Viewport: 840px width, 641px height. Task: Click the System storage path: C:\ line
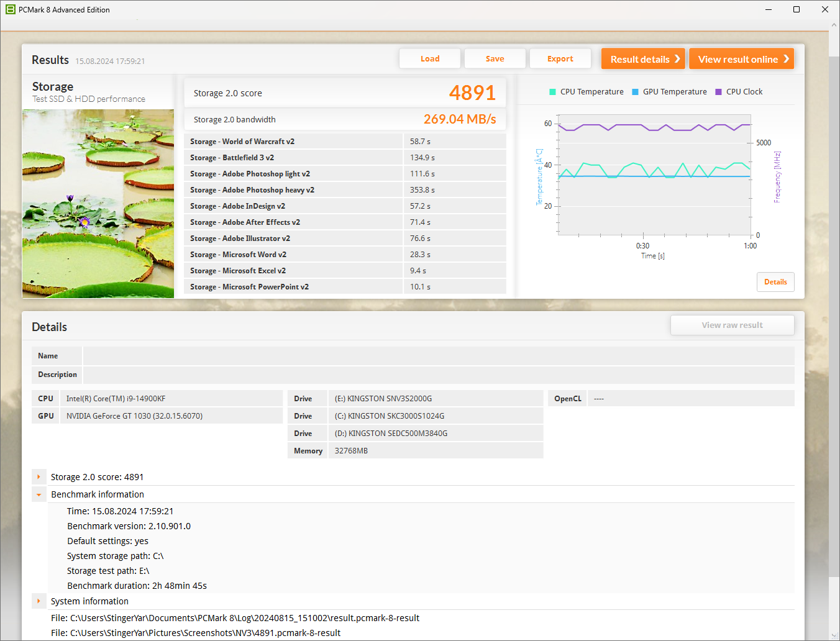pos(116,556)
